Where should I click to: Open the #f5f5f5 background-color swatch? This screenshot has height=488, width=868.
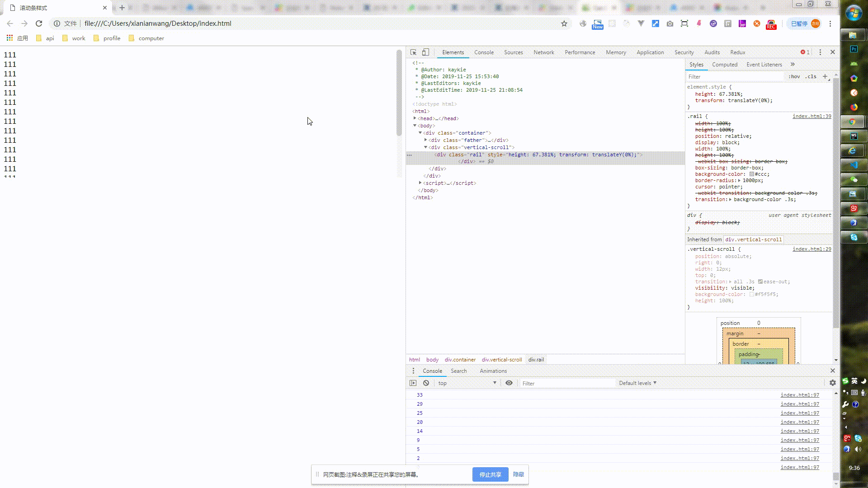[x=752, y=294]
